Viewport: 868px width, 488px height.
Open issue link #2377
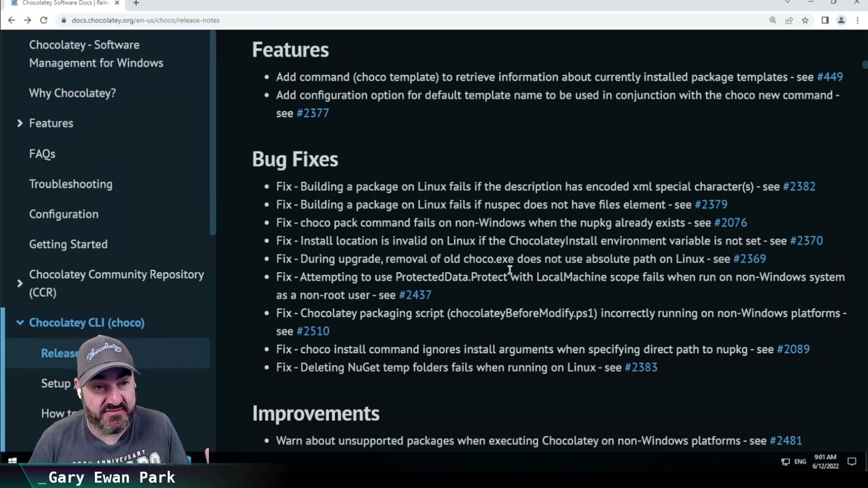click(313, 113)
